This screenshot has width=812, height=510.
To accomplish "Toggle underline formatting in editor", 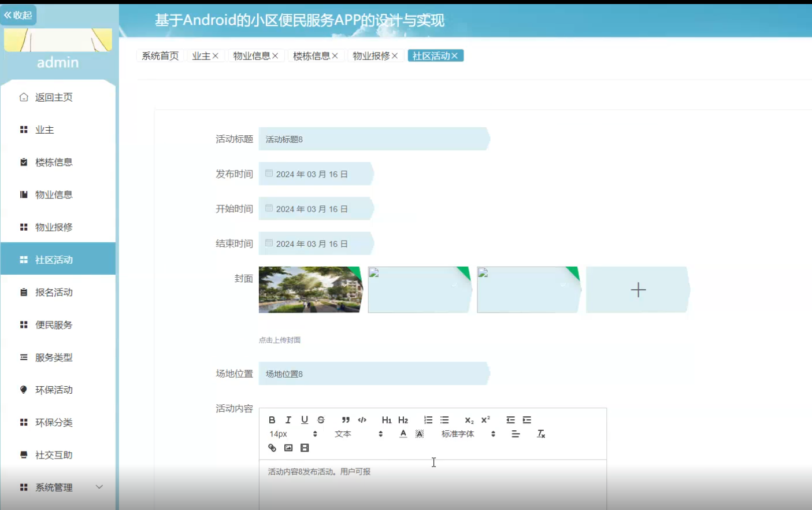I will [x=305, y=420].
